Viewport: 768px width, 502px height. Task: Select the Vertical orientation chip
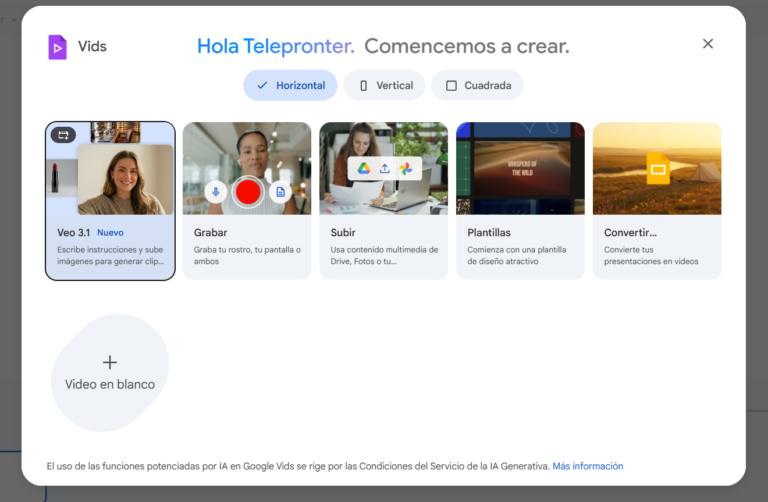click(x=384, y=85)
